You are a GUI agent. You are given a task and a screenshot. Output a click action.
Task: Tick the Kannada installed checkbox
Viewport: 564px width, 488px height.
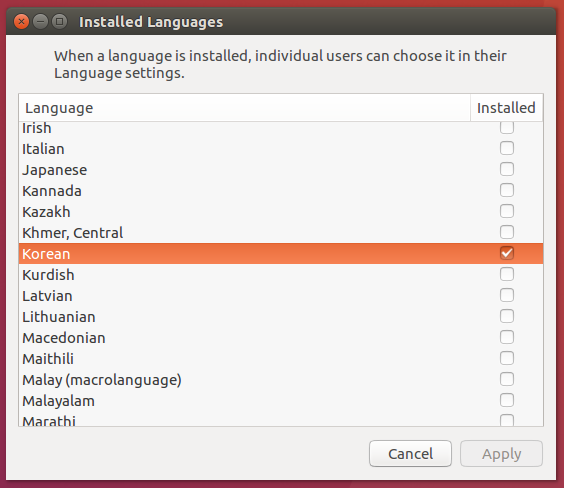point(506,190)
